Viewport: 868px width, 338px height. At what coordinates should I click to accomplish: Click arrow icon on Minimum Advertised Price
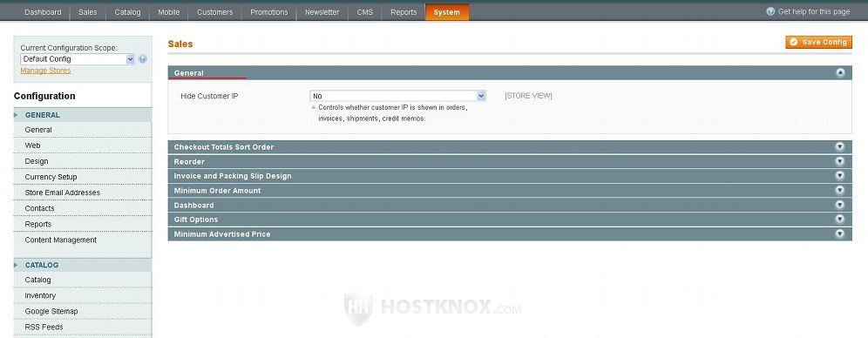tap(840, 233)
